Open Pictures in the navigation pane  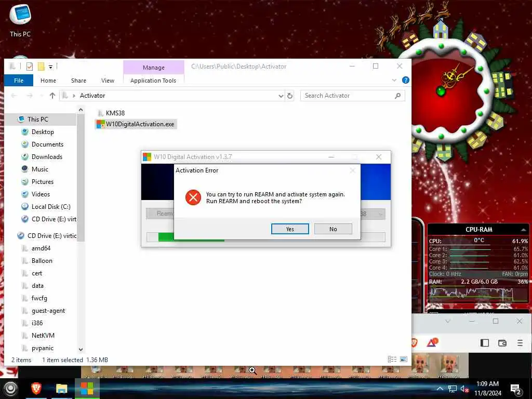click(43, 182)
